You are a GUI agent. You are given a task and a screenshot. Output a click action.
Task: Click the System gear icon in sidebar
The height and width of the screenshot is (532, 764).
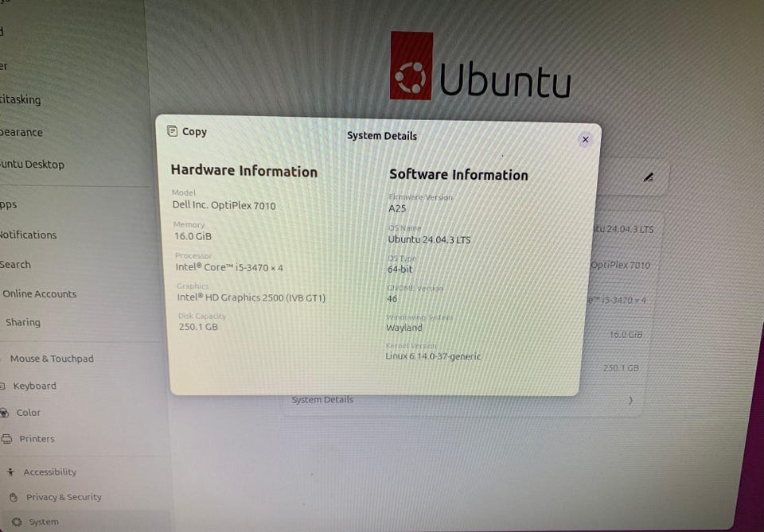pyautogui.click(x=17, y=522)
